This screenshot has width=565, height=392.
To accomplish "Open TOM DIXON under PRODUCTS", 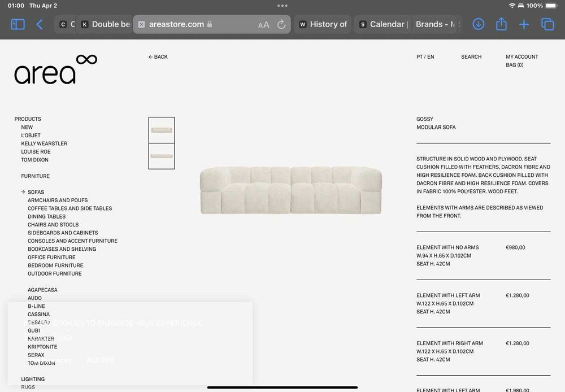I will [x=34, y=160].
